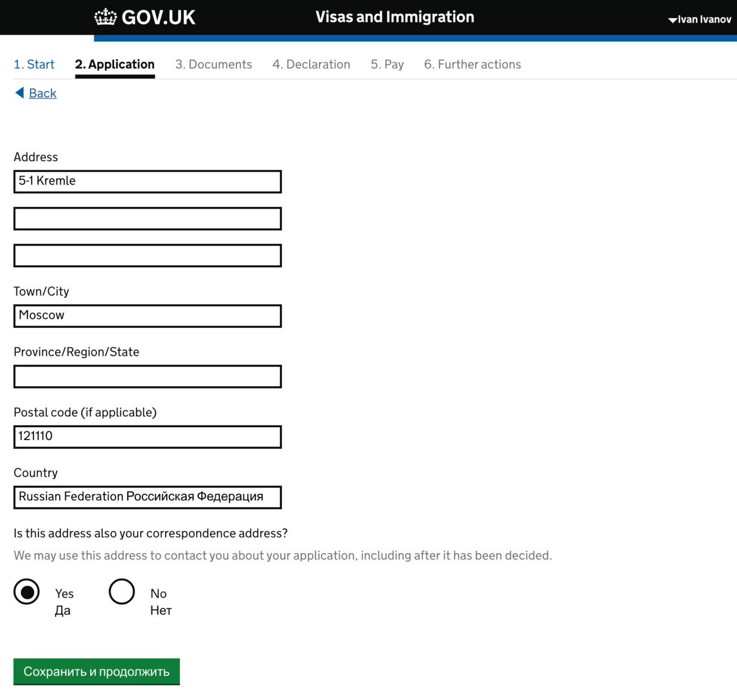
Task: Focus the Postal code field with 121110
Action: [x=147, y=437]
